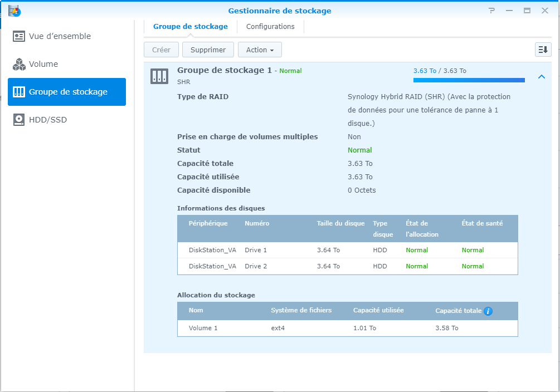Click the Groupe de stockage 1 drives icon
The height and width of the screenshot is (392, 560).
tap(159, 77)
